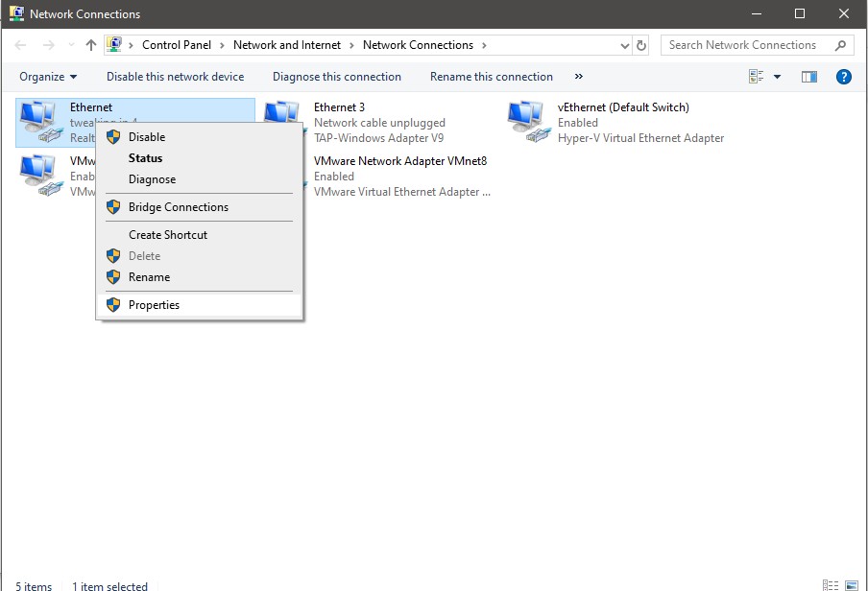
Task: Click the change your view icon
Action: [x=757, y=77]
